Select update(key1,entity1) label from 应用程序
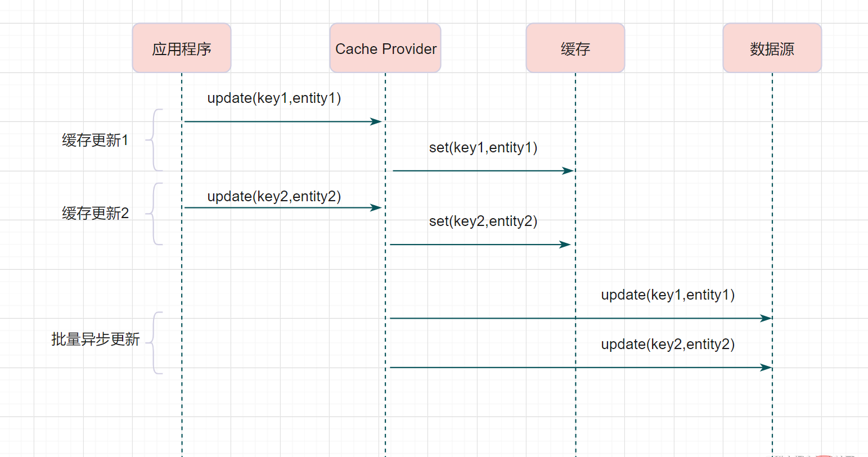 [274, 98]
